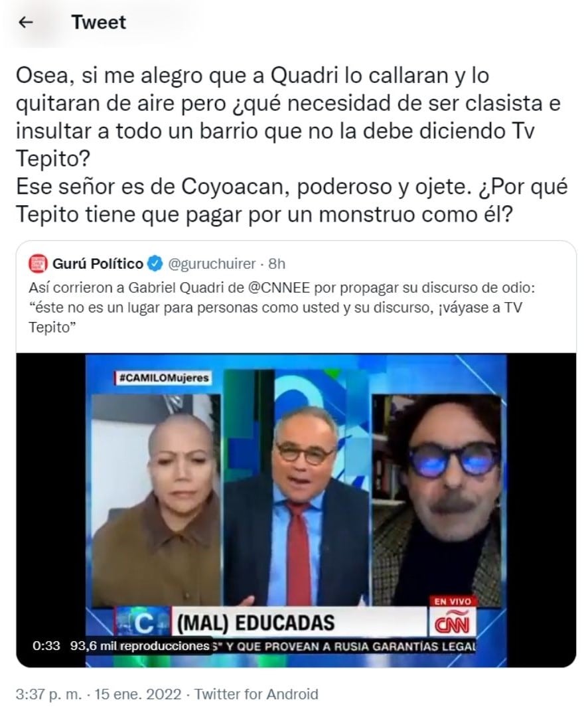Open the quoted tweet 8h timestamp

[x=276, y=264]
